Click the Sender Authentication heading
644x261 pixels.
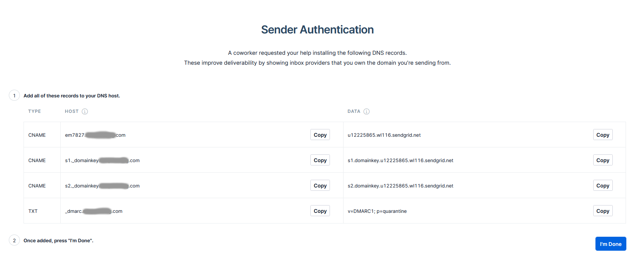317,30
